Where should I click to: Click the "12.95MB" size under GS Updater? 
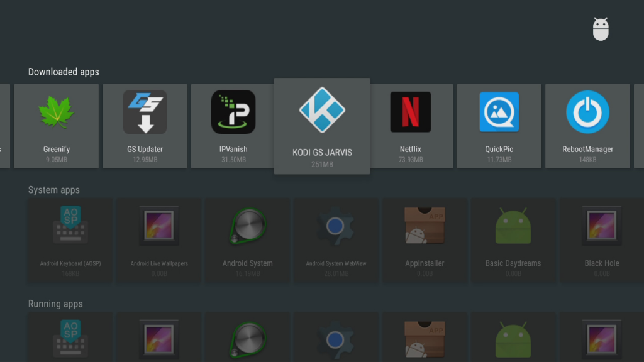[x=145, y=160]
